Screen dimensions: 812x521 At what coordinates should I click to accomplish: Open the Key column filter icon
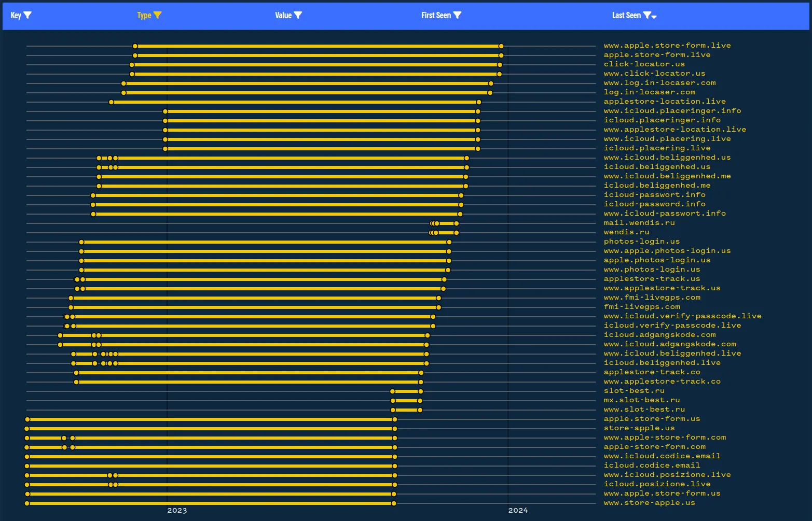[x=28, y=15]
